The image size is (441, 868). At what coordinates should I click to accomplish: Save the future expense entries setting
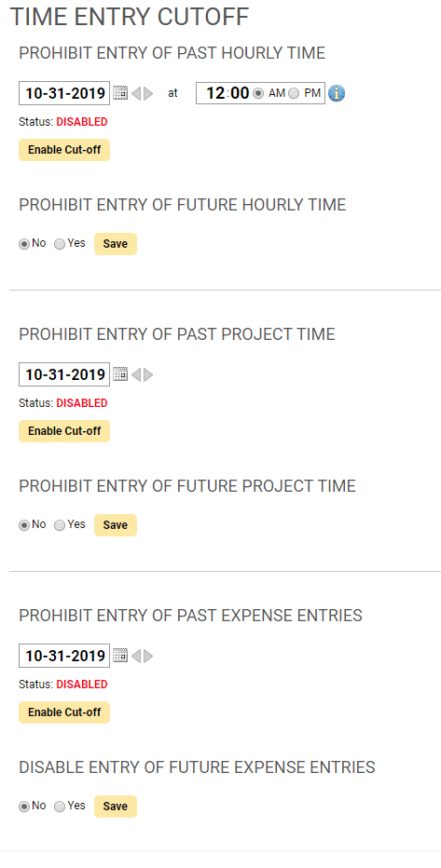coord(116,807)
